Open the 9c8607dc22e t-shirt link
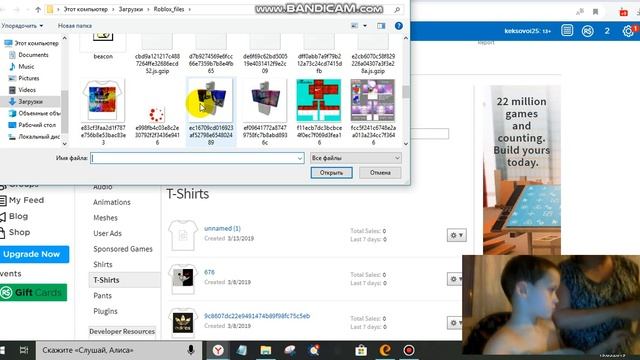 click(x=257, y=316)
